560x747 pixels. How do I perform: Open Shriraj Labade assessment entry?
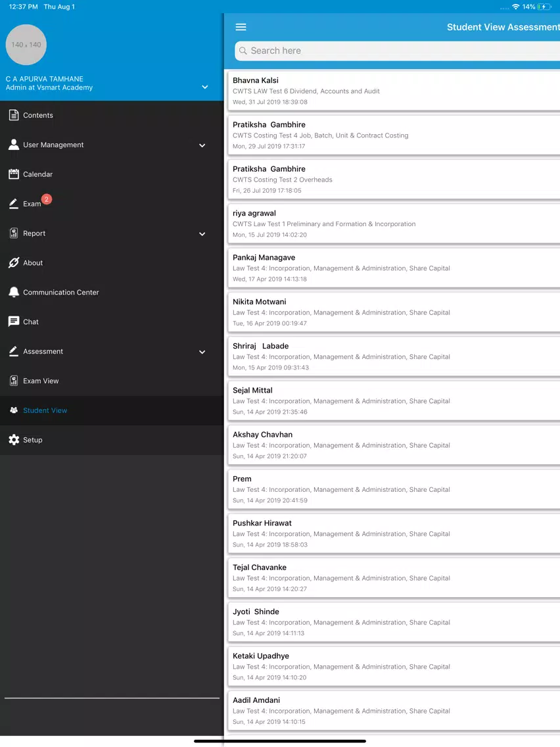[394, 356]
